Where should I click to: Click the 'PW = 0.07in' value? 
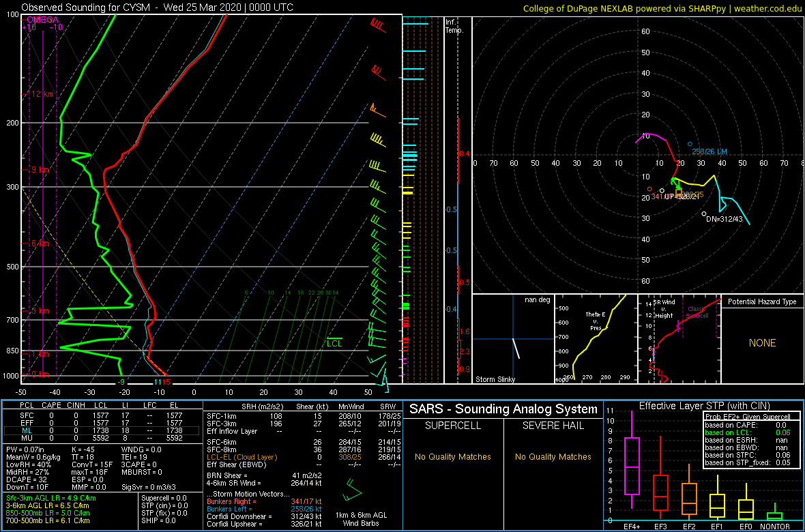click(x=27, y=449)
